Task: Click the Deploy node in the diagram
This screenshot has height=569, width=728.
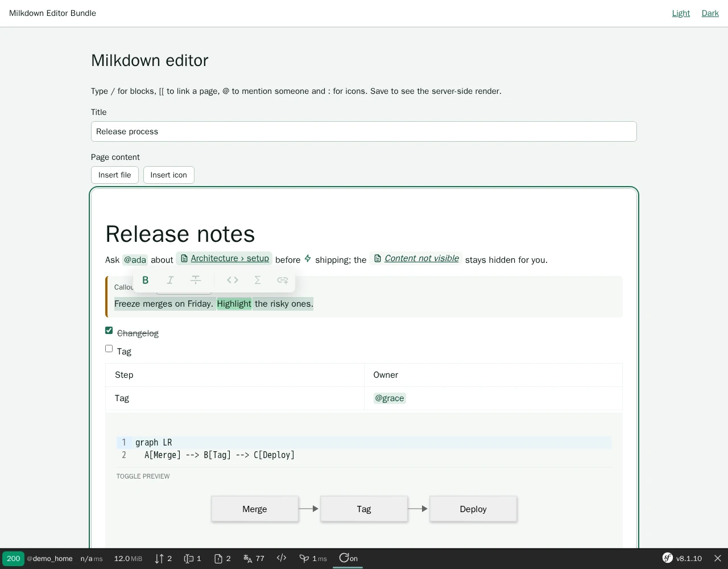Action: pyautogui.click(x=473, y=509)
